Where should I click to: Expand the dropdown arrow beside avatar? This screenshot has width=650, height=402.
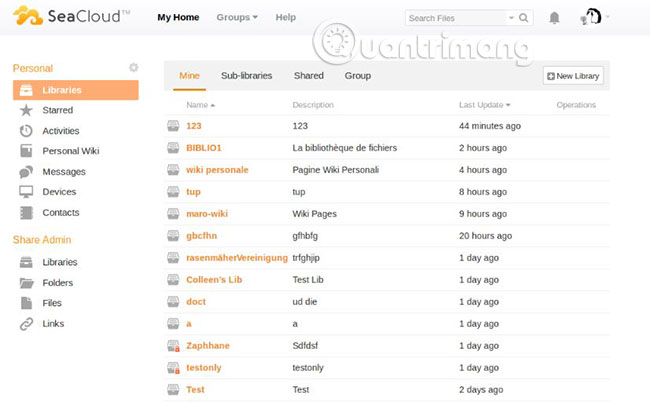[x=608, y=17]
